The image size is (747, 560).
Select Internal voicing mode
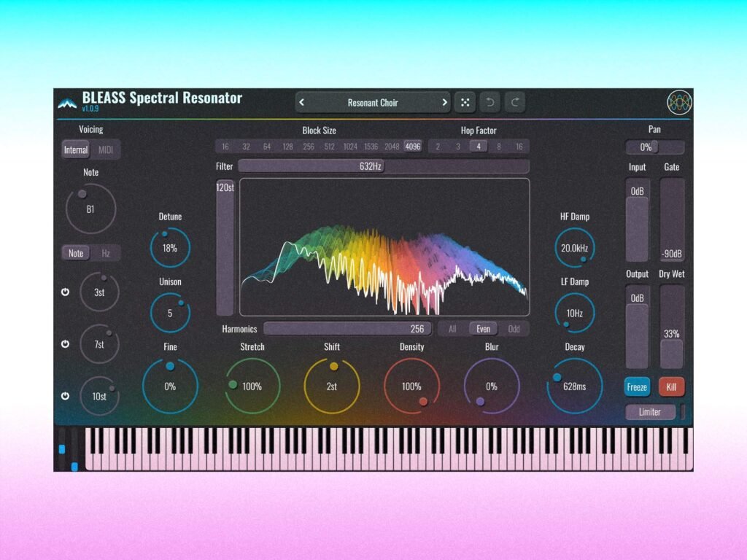(76, 150)
